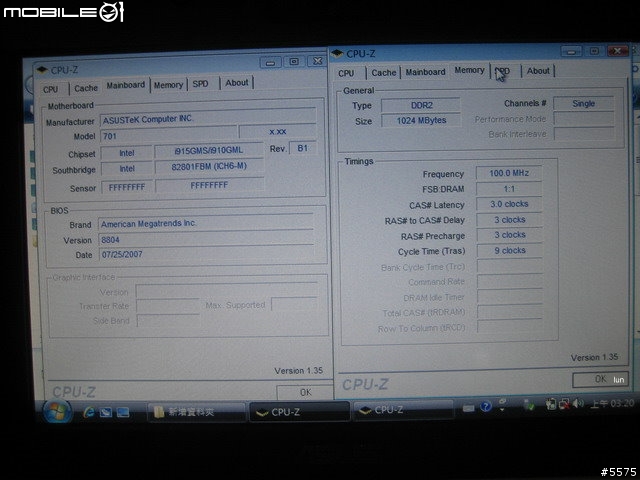Click the keyboard language bar icon
The width and height of the screenshot is (640, 480).
[469, 408]
